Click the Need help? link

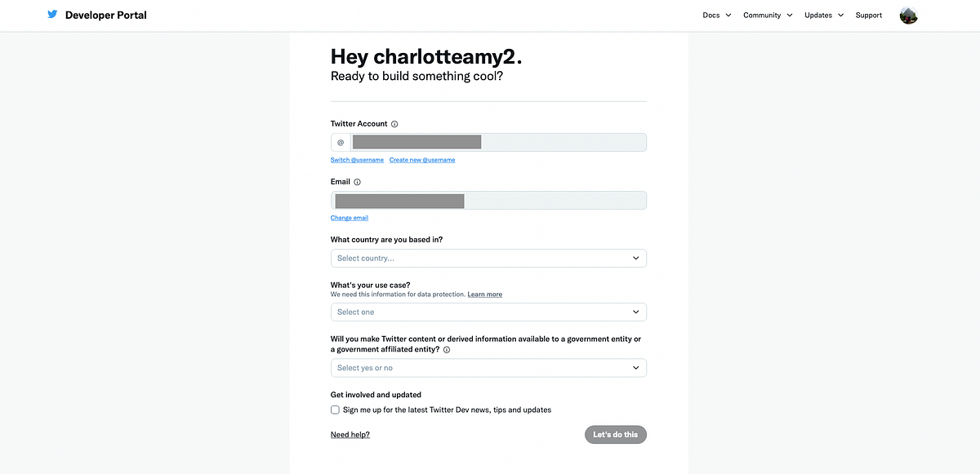(350, 434)
